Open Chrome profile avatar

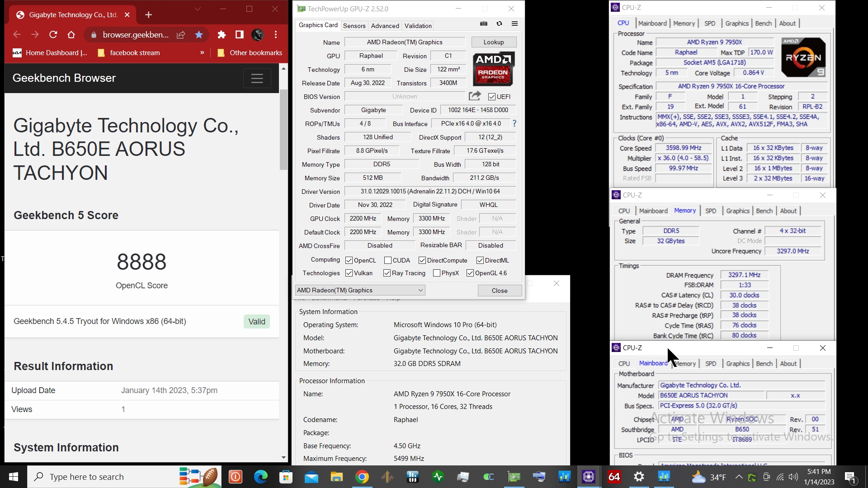point(258,34)
